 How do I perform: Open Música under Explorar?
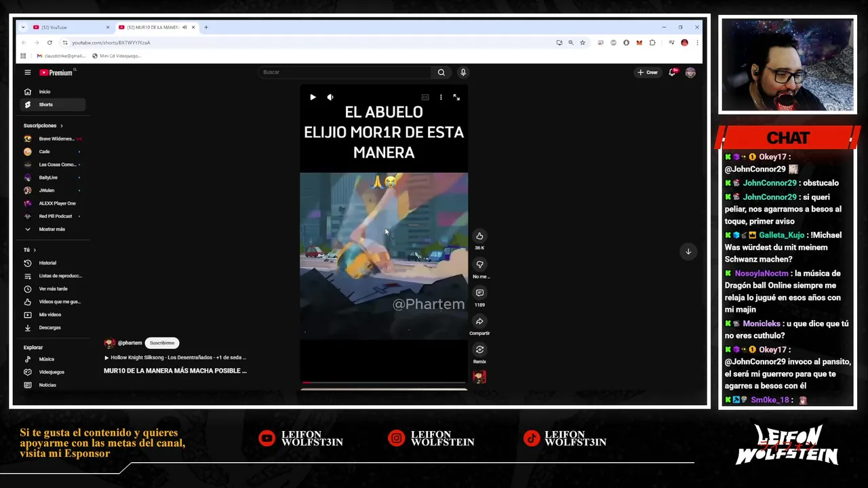coord(53,359)
